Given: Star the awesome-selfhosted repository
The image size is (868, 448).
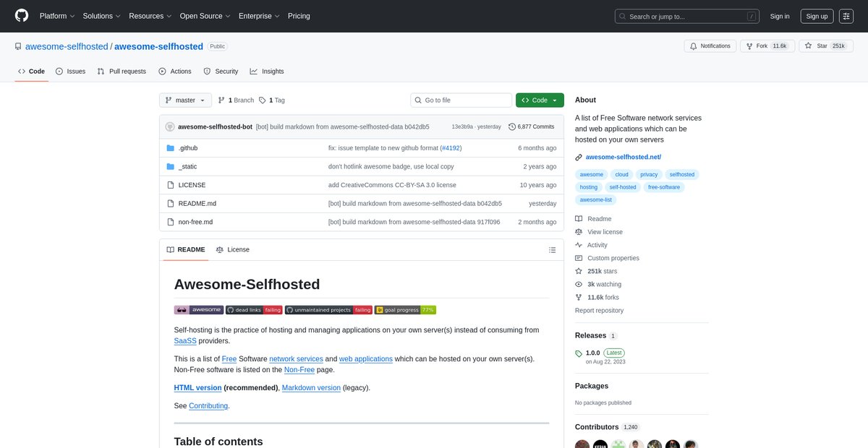Looking at the screenshot, I should [x=827, y=46].
